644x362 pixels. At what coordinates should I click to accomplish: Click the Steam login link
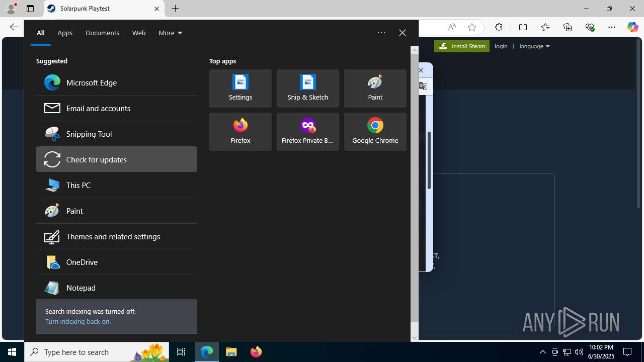(501, 46)
